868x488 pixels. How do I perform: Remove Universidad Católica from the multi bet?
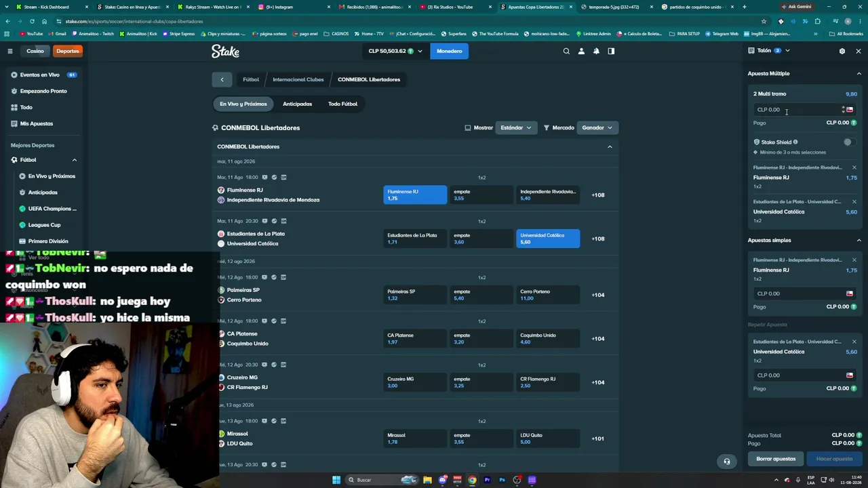(854, 201)
